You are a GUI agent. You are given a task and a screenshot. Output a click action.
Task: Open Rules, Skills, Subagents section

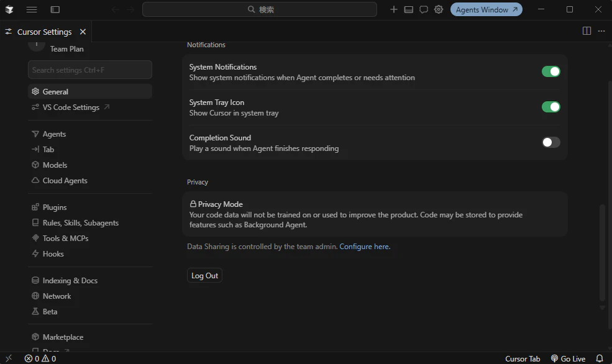pos(90,223)
